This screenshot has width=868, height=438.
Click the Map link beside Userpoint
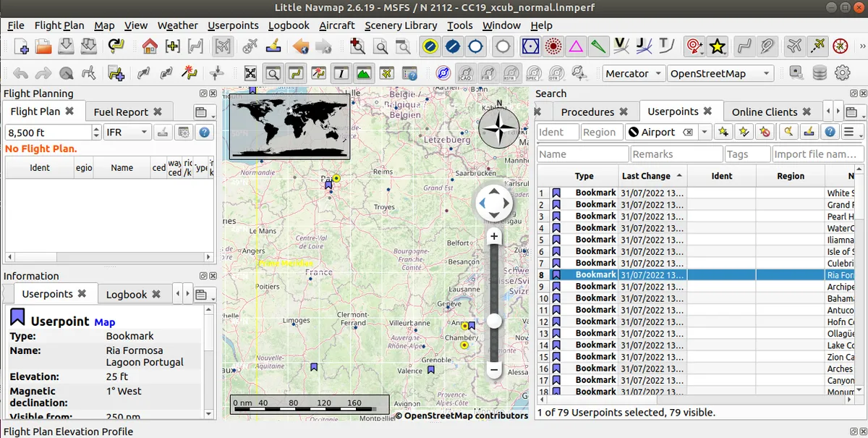click(x=104, y=322)
